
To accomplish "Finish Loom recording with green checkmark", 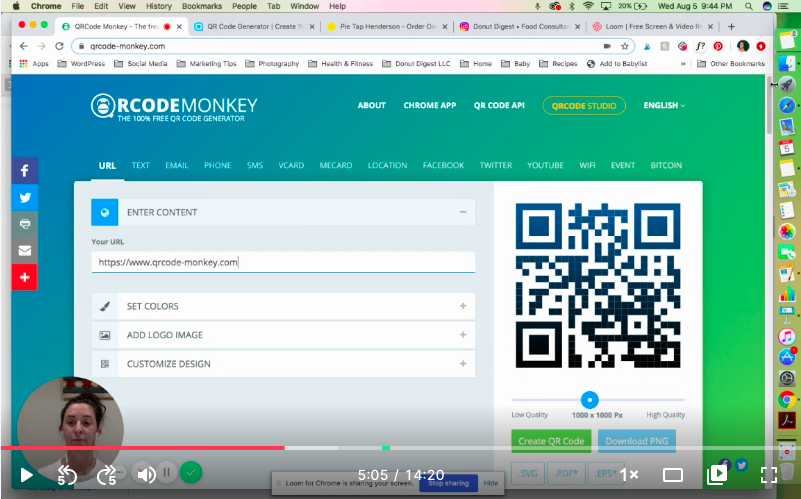I will point(191,472).
